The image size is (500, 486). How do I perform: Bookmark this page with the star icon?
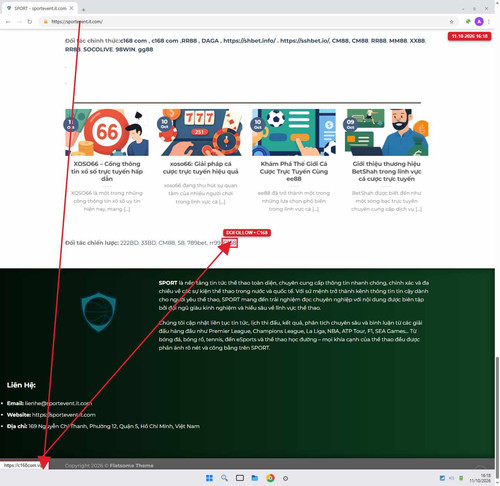pyautogui.click(x=451, y=22)
